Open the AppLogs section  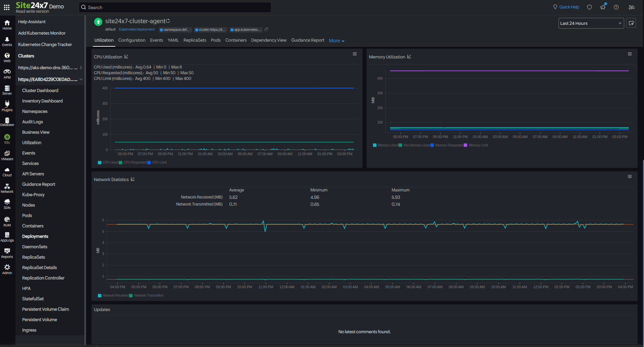[7, 237]
